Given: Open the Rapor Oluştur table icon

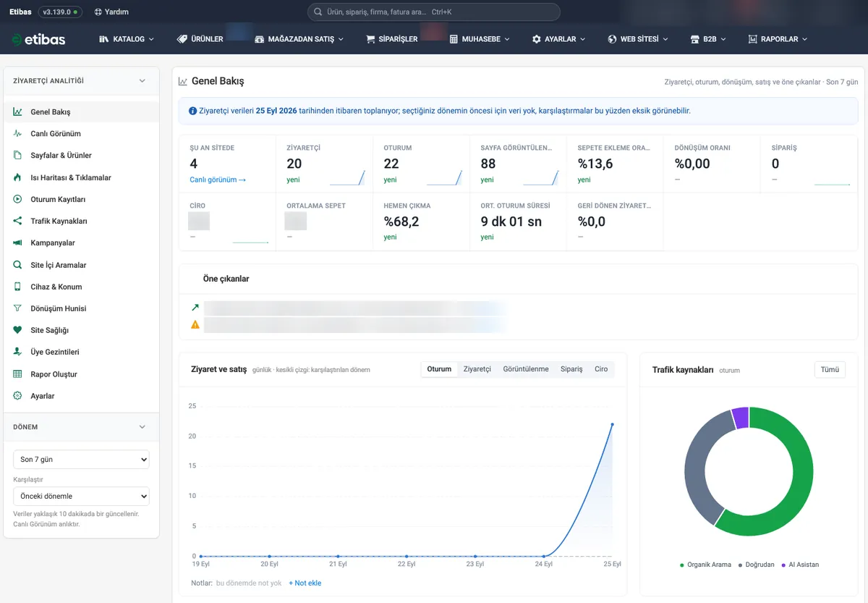Looking at the screenshot, I should pyautogui.click(x=17, y=374).
